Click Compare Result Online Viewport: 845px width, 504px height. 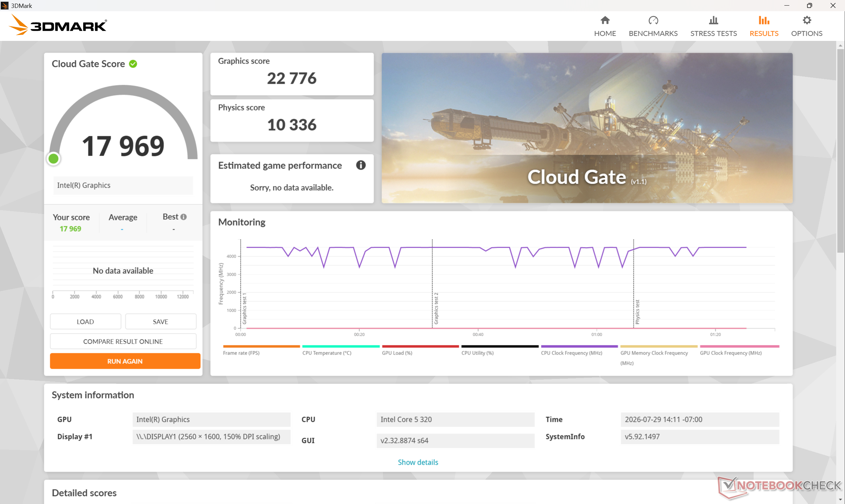pyautogui.click(x=123, y=341)
